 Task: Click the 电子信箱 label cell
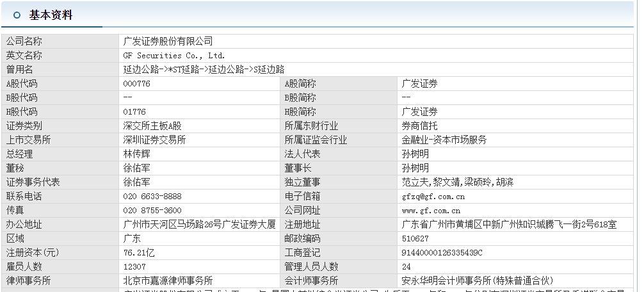pyautogui.click(x=339, y=197)
